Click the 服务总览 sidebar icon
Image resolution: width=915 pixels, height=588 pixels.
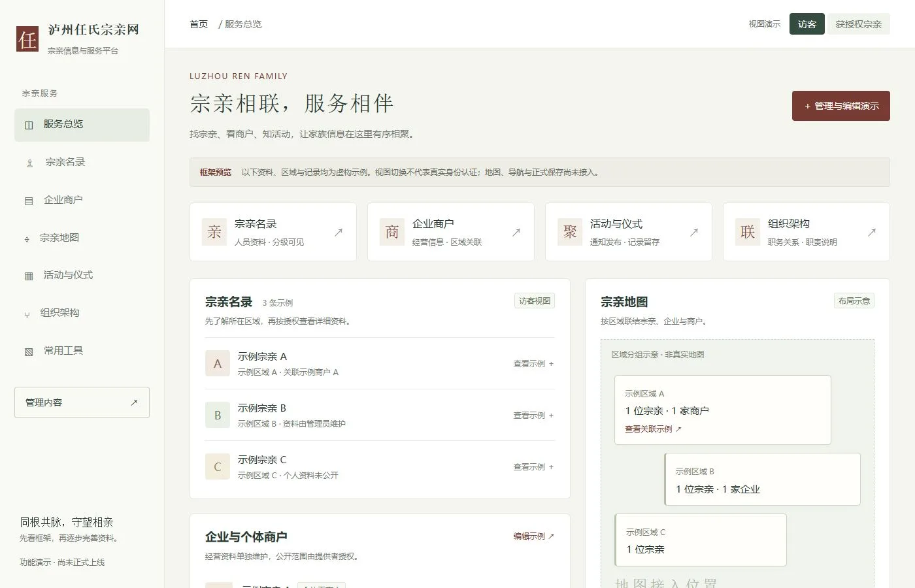click(x=29, y=125)
